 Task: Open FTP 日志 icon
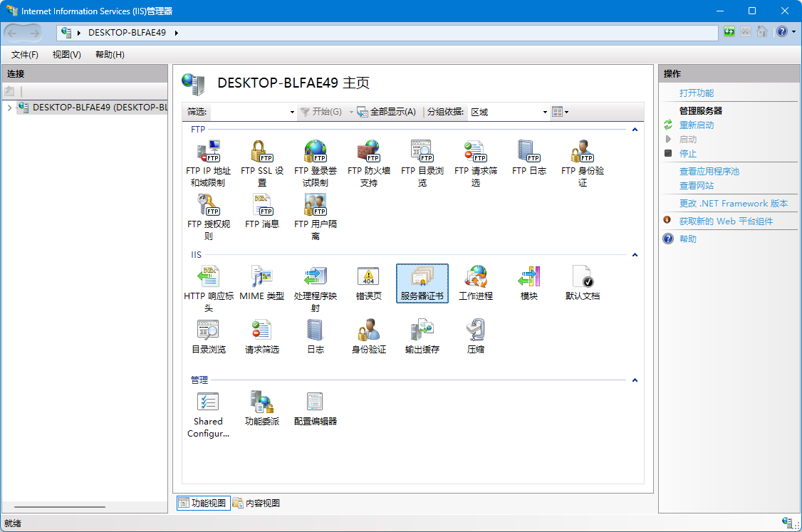click(529, 157)
